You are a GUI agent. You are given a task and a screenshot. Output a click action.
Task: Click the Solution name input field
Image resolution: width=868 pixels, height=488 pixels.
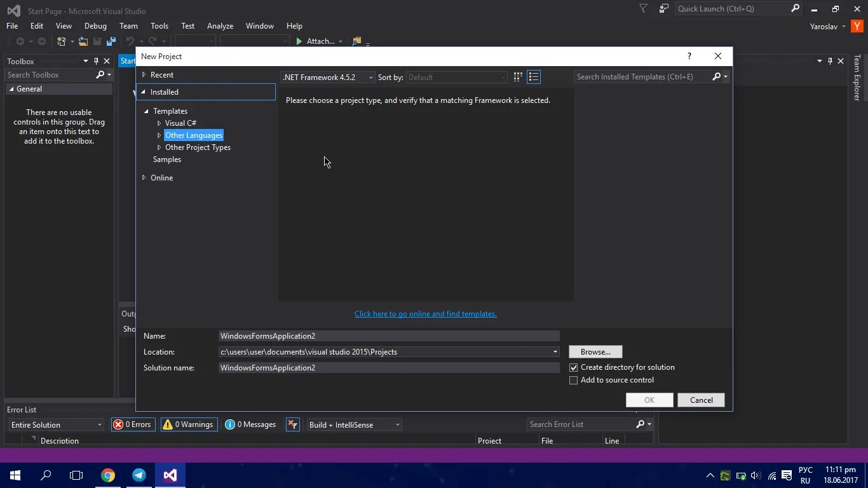pos(389,368)
